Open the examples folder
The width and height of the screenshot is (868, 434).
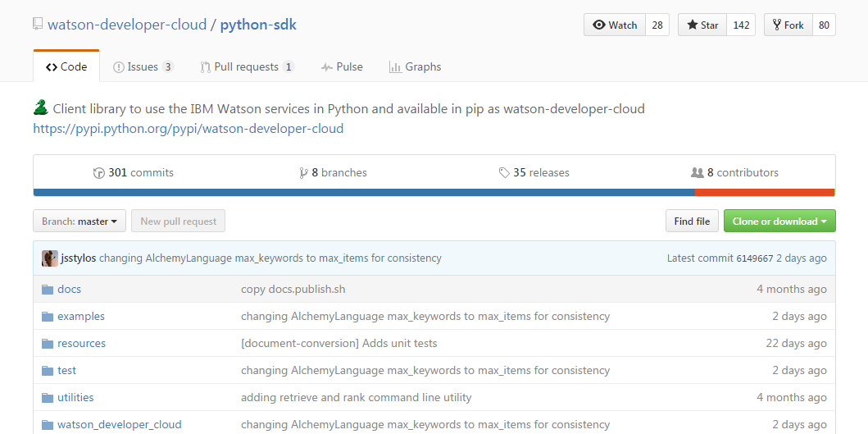(81, 317)
